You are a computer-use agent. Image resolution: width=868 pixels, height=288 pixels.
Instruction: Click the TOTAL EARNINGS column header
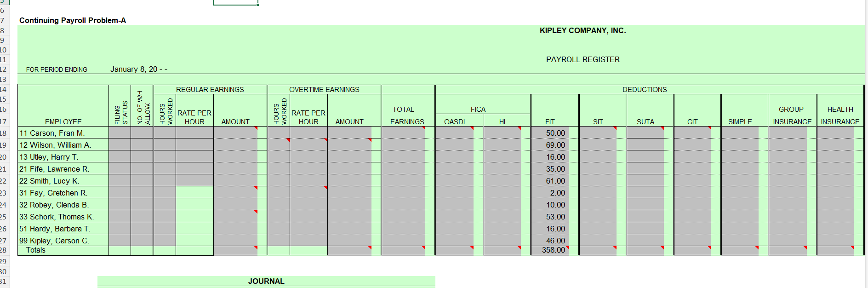(407, 115)
